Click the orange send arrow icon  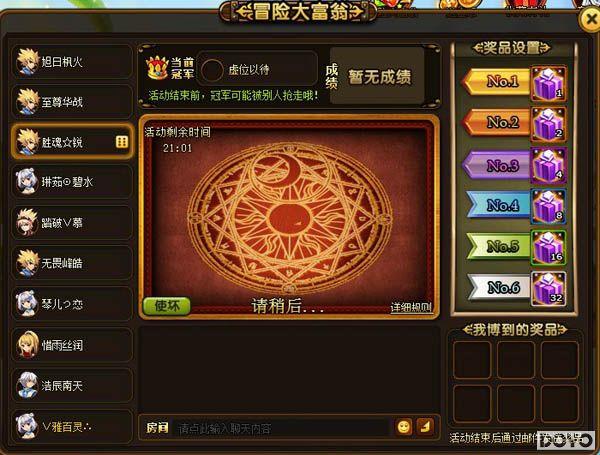click(425, 426)
